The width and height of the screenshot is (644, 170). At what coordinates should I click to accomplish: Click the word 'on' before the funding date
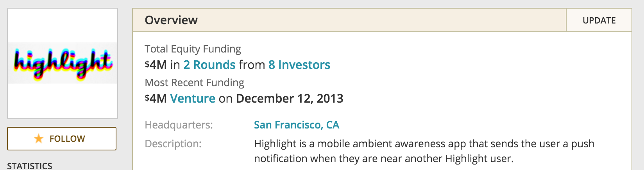click(x=225, y=99)
